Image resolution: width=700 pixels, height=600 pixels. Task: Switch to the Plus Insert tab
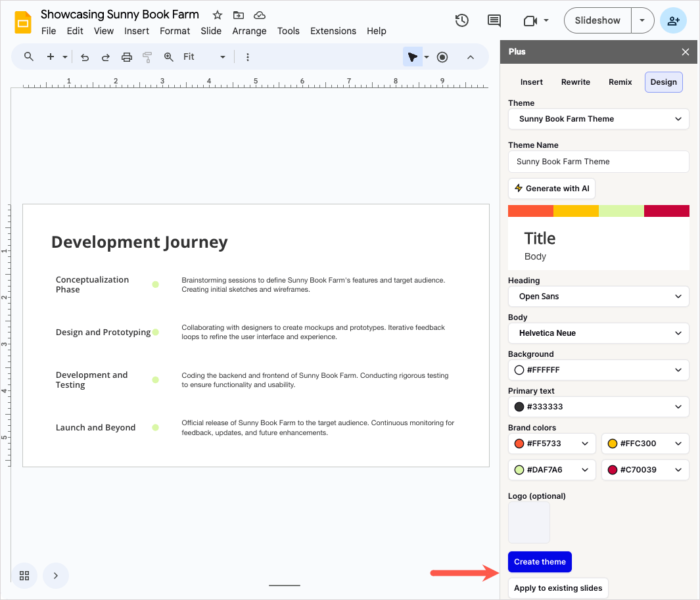(x=531, y=82)
